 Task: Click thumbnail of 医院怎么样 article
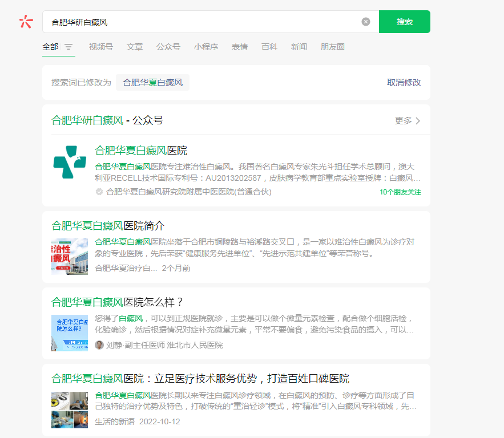tap(70, 333)
